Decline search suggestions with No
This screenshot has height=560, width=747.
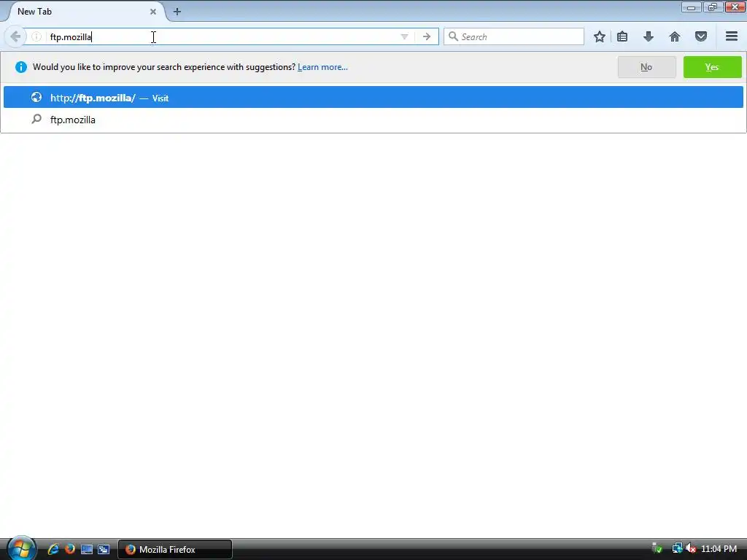646,67
